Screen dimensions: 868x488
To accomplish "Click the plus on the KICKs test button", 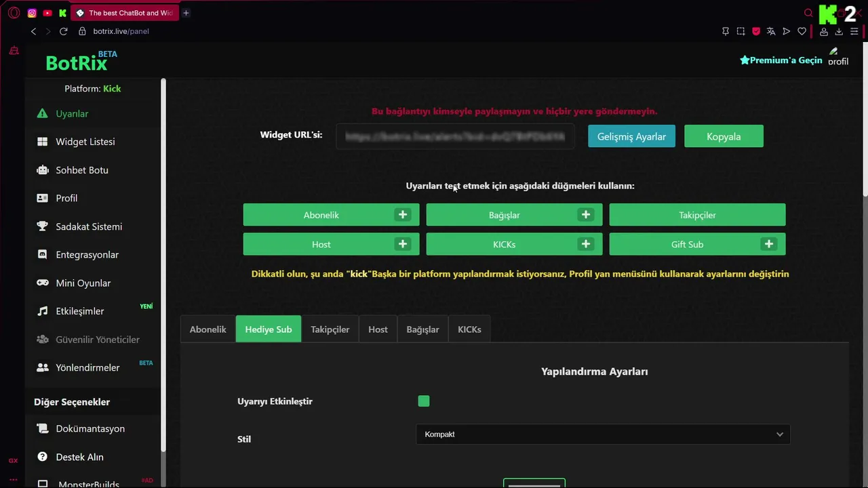I will (586, 244).
